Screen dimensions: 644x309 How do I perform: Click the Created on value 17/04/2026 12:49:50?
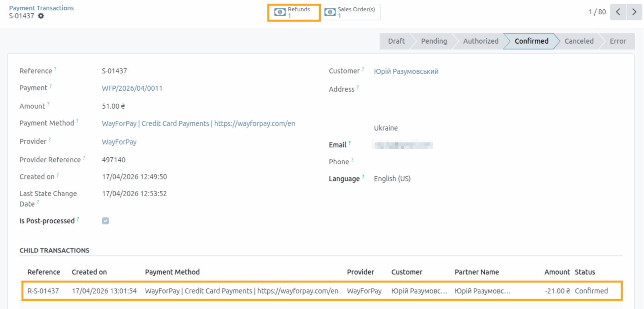click(x=135, y=177)
